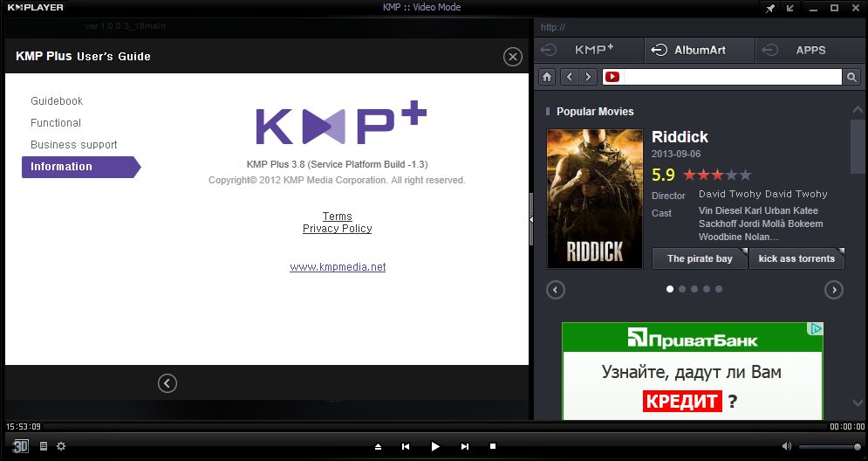Screen dimensions: 868x461
Task: Skip to previous track
Action: 406,447
